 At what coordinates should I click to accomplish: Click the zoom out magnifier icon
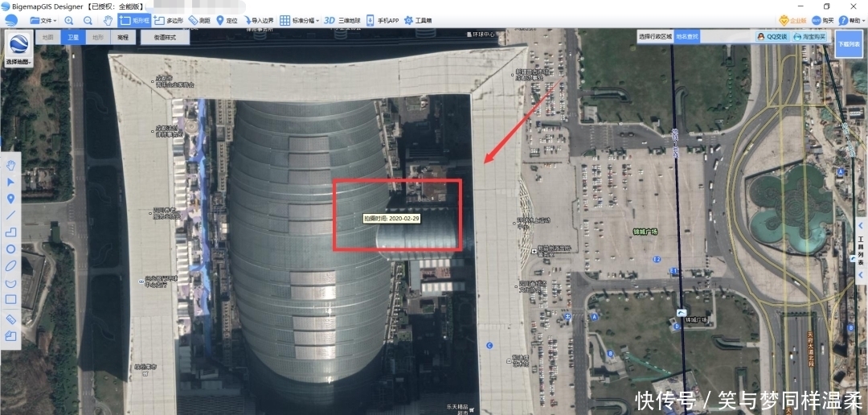[x=88, y=20]
